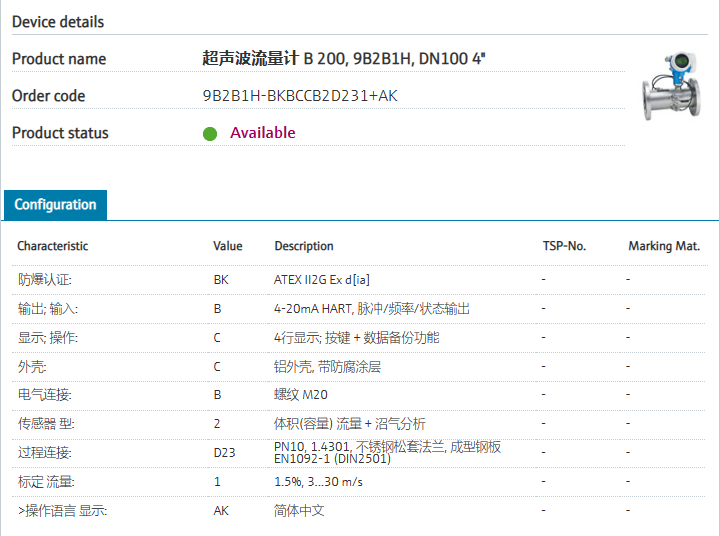Click the green Available status indicator dot
The width and height of the screenshot is (720, 536).
coord(210,133)
